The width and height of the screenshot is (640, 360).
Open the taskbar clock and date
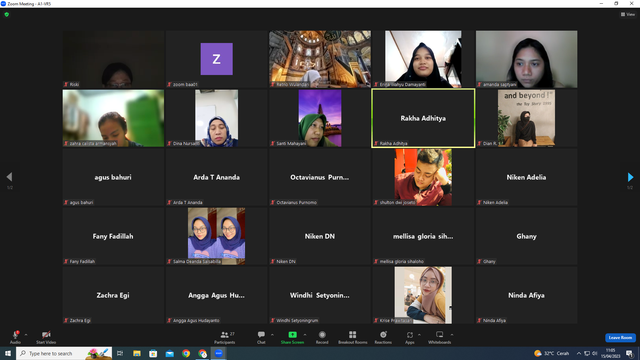point(610,353)
